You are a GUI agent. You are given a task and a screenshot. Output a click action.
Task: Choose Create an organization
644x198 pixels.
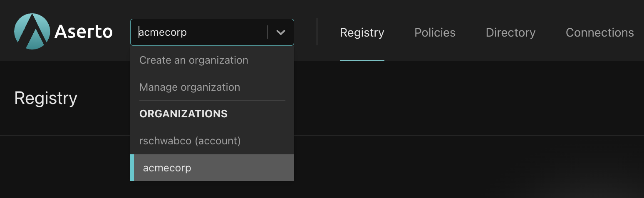194,60
